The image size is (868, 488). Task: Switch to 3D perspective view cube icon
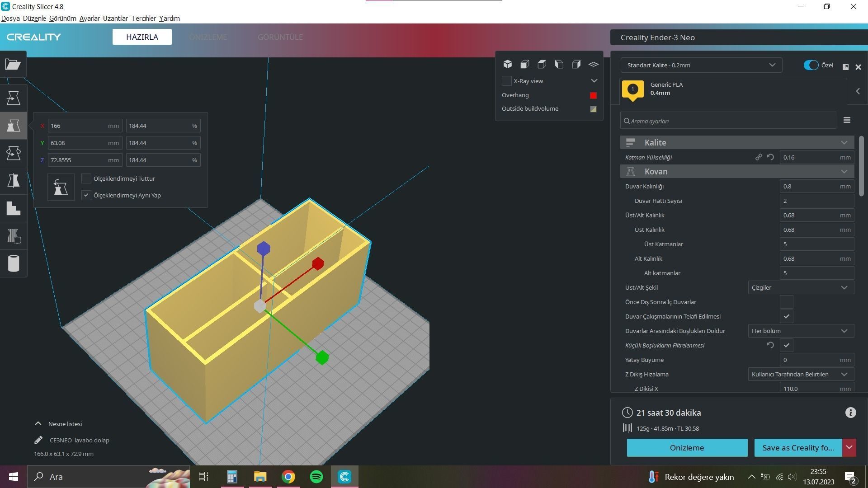[x=508, y=64]
